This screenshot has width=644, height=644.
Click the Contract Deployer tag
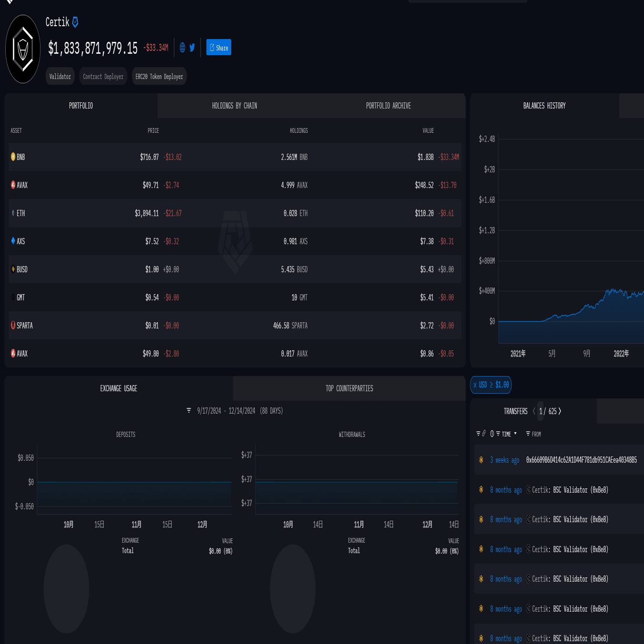(103, 76)
